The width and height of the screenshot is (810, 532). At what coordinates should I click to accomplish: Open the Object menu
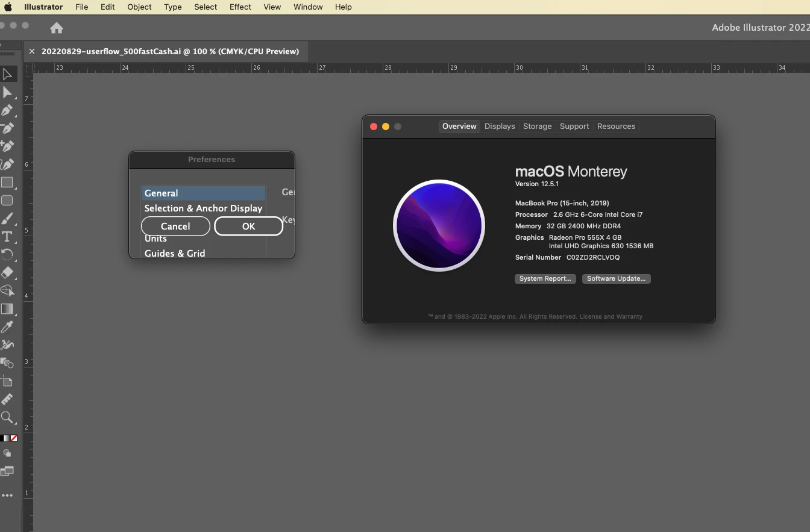point(139,7)
